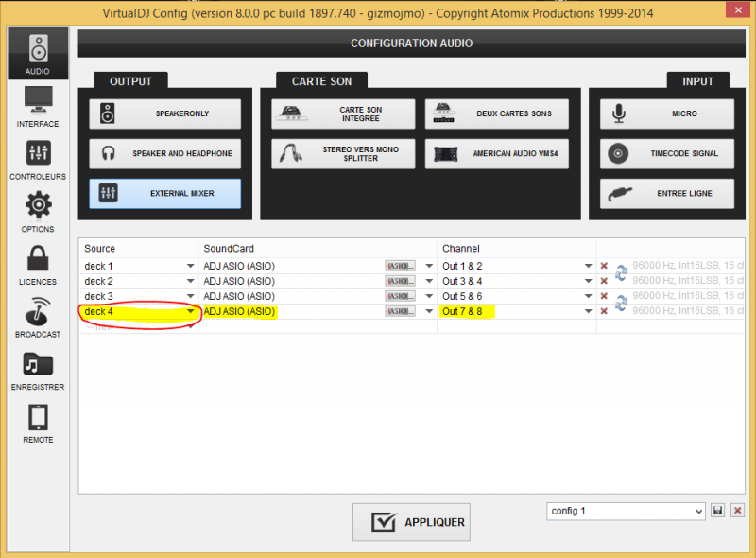Open channel dropdown for Out 3 & 4

(x=588, y=281)
